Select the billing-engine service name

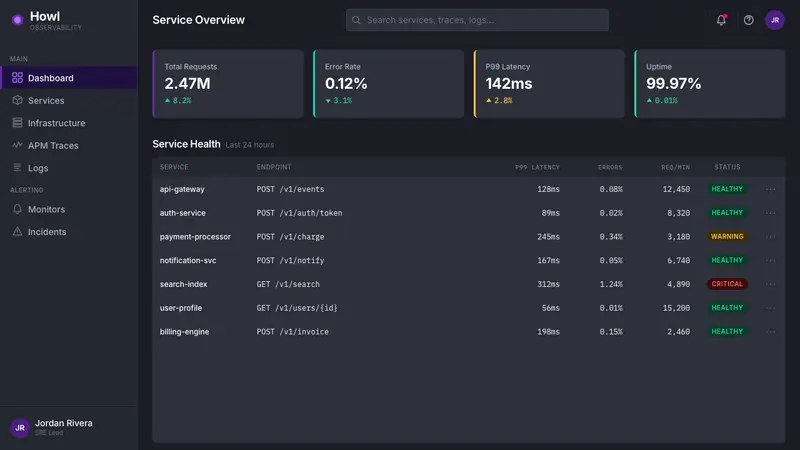coord(184,332)
